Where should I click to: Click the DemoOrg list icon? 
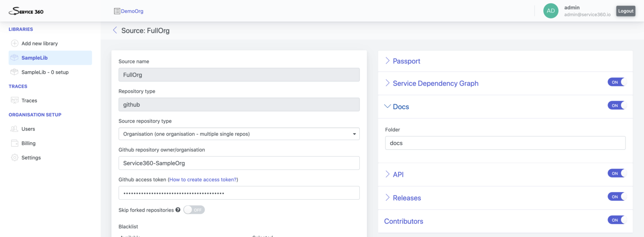(x=117, y=11)
